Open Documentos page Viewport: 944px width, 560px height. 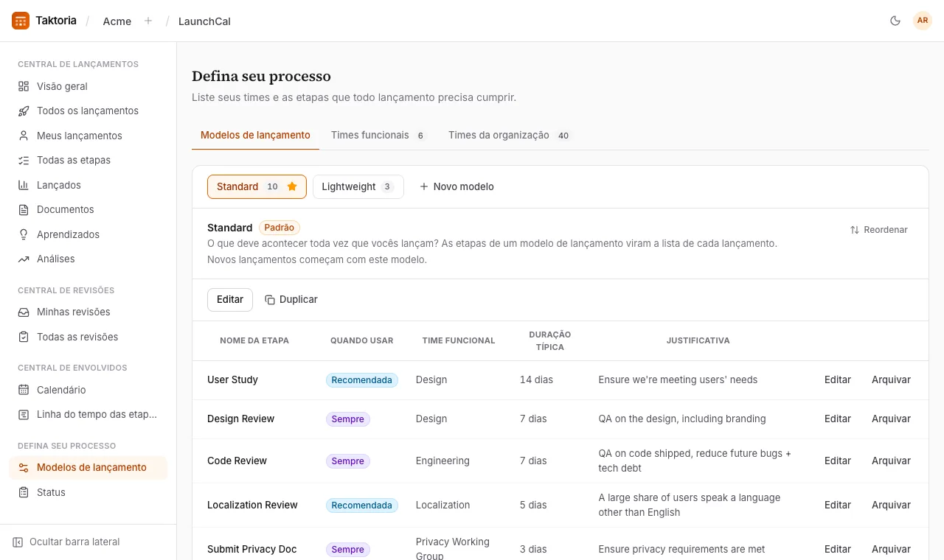click(x=88, y=209)
